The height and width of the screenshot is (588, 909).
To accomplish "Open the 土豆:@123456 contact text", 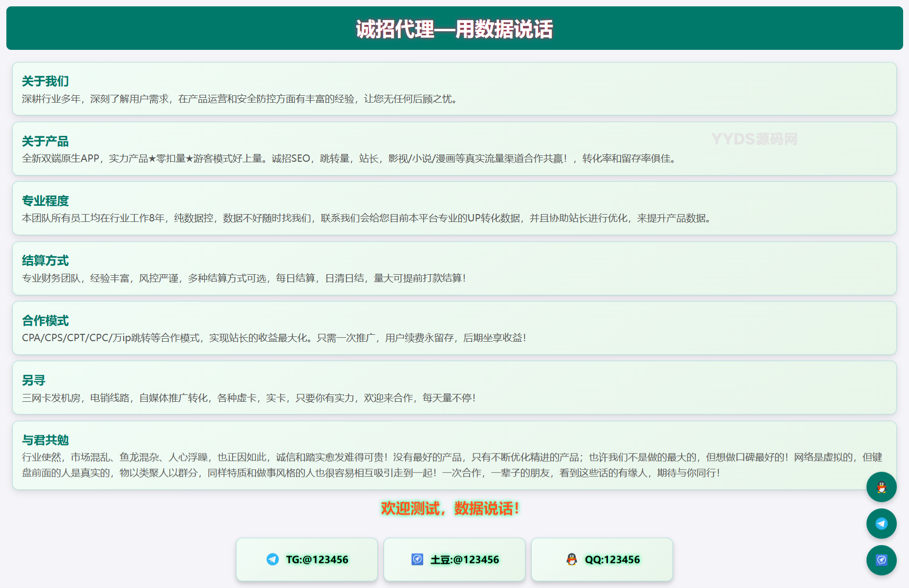I will [x=464, y=560].
